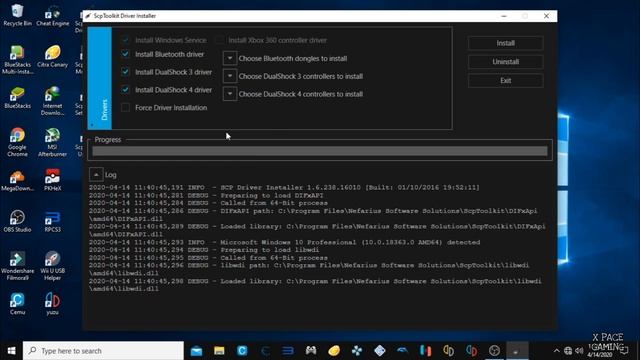Launch Cemu desktop shortcut
Screen dimensions: 640x360
17,304
